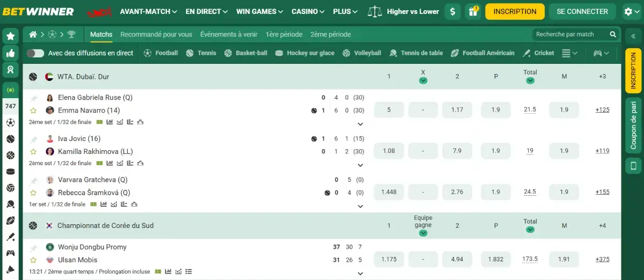Favorite the Kamilla Rakhimova match star

point(33,151)
